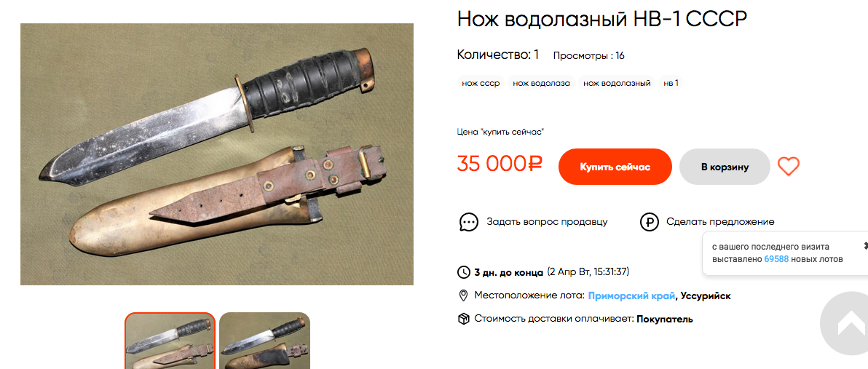Viewport: 868px width, 369px height.
Task: Open the Приморский край location link
Action: (x=631, y=296)
